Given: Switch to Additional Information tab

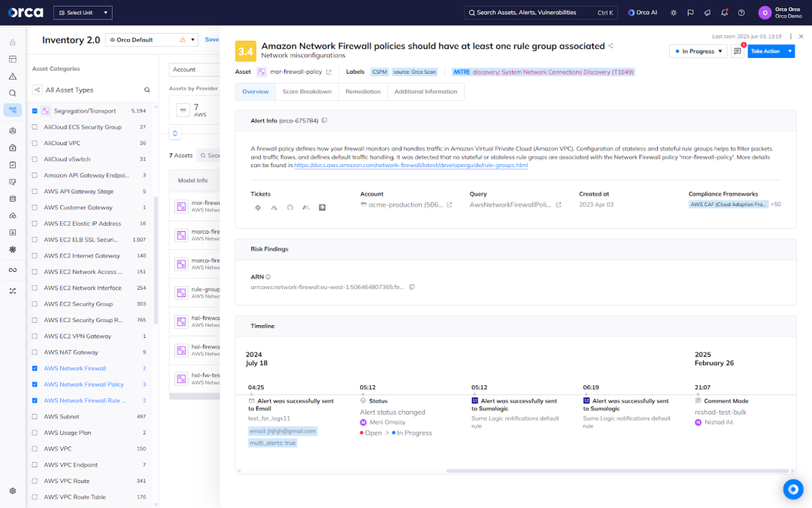Looking at the screenshot, I should 426,92.
